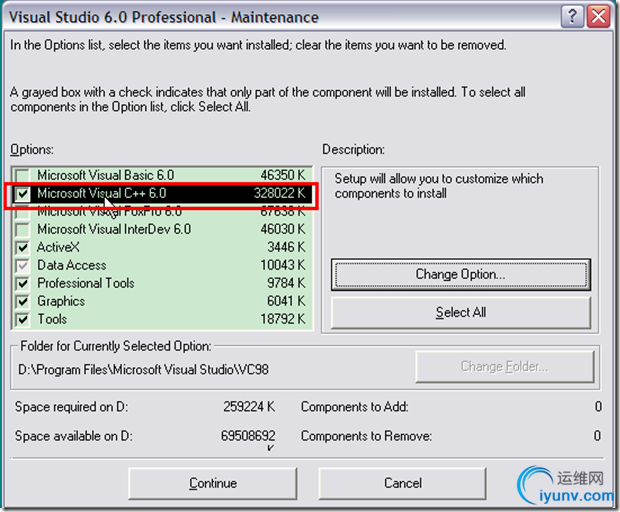Click the Folder for Currently Selected Option label
620x512 pixels.
pyautogui.click(x=116, y=346)
